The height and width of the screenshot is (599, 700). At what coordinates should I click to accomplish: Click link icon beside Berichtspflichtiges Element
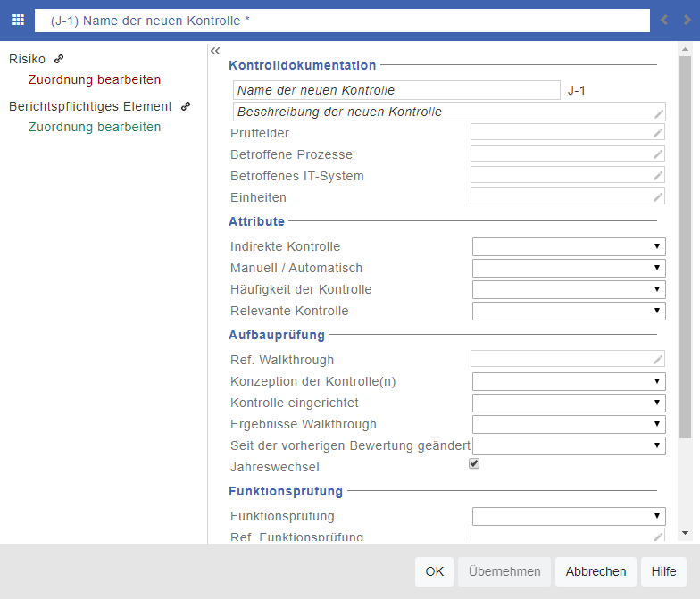[186, 106]
